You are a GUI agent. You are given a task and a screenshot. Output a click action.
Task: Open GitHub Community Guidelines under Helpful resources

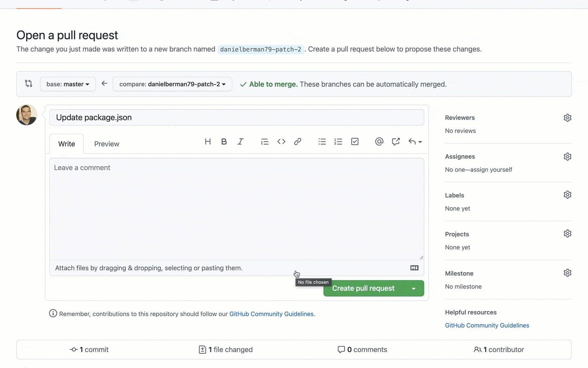tap(487, 325)
